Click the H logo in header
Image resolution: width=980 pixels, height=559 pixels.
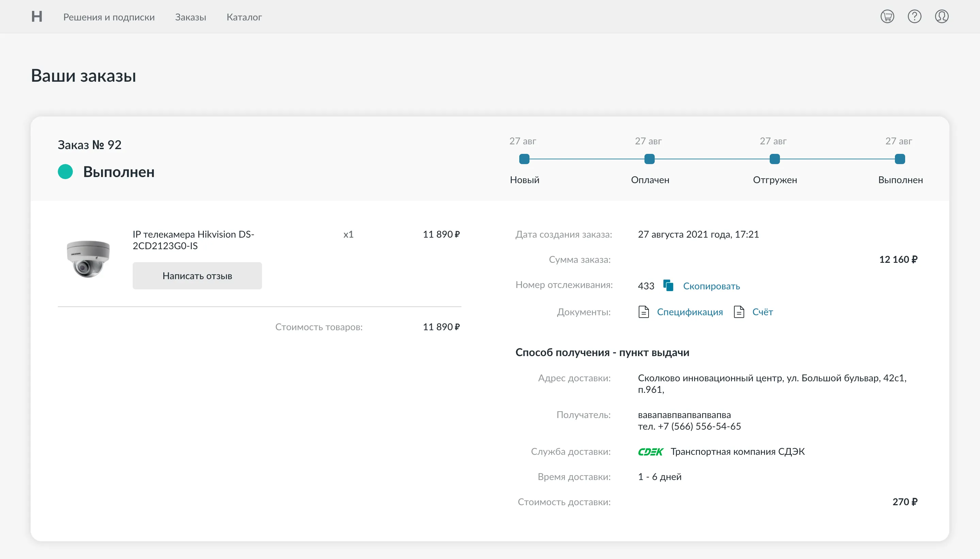click(37, 16)
